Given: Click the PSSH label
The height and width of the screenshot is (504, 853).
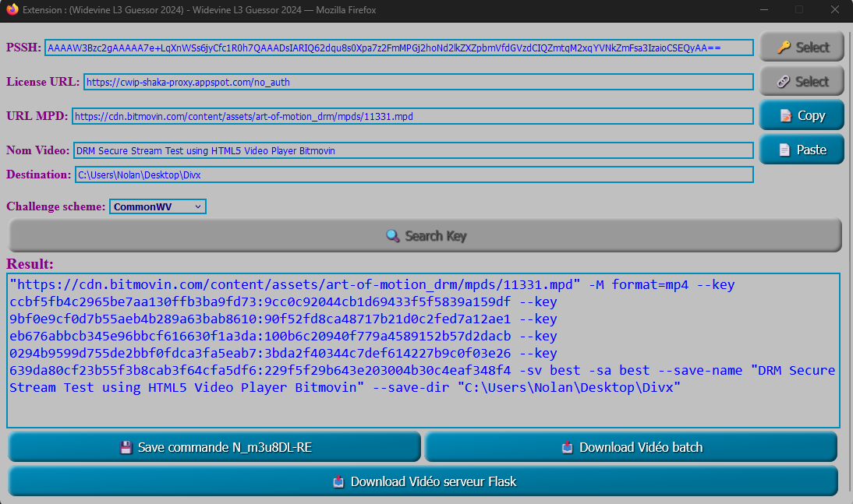Looking at the screenshot, I should pyautogui.click(x=23, y=48).
